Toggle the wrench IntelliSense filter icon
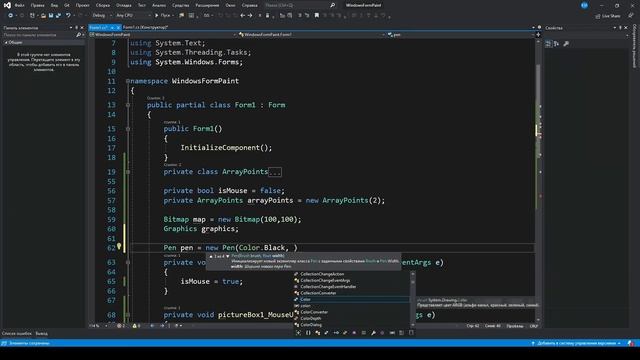The height and width of the screenshot is (360, 640). point(373,333)
